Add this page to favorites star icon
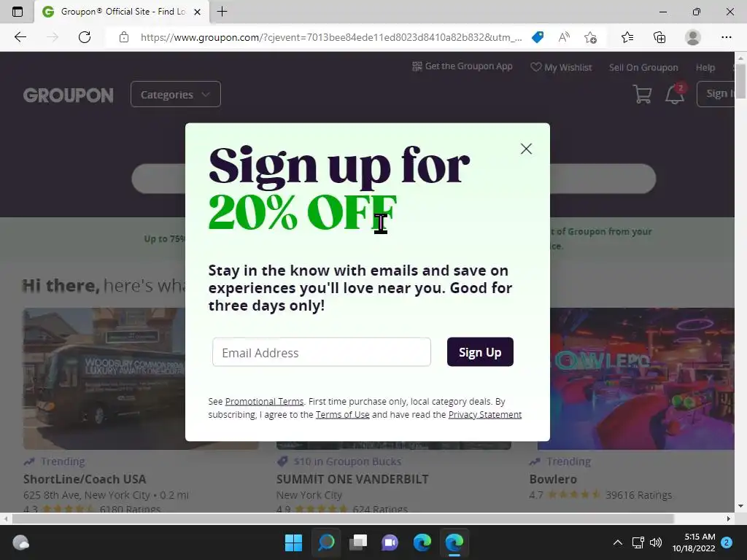 tap(591, 37)
